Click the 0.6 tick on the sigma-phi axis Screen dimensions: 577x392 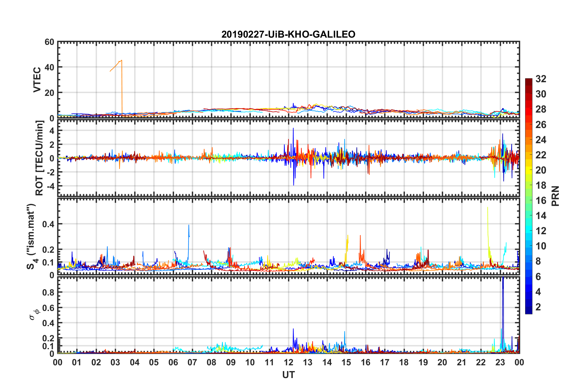(x=48, y=308)
